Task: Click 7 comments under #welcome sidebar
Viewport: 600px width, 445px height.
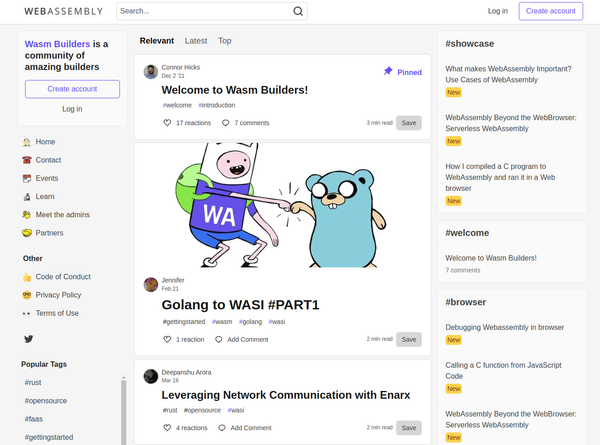Action: 463,271
